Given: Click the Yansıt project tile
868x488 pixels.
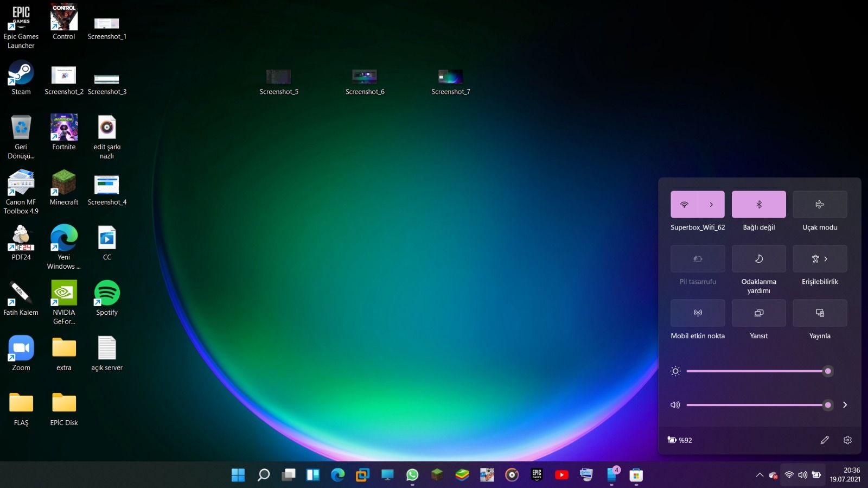Looking at the screenshot, I should point(758,313).
